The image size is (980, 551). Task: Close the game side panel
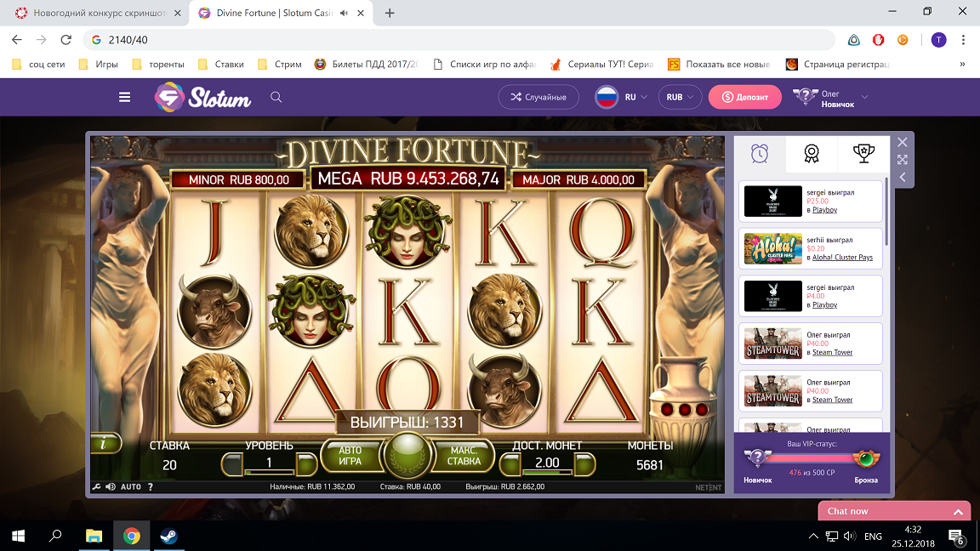pyautogui.click(x=902, y=143)
